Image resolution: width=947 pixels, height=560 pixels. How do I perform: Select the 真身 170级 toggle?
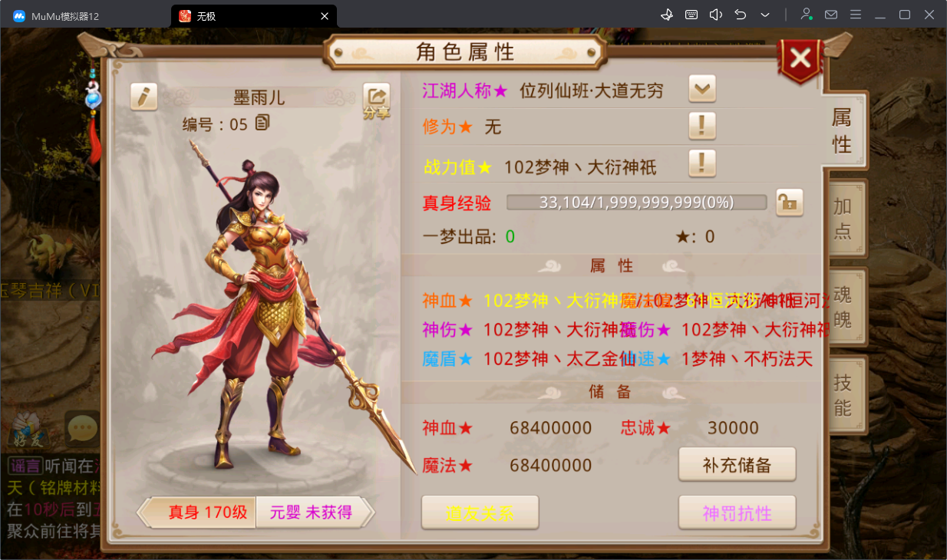coord(200,512)
